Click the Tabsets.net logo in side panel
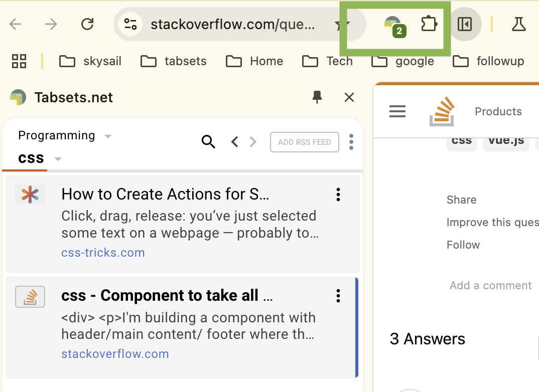This screenshot has height=392, width=539. pos(18,97)
